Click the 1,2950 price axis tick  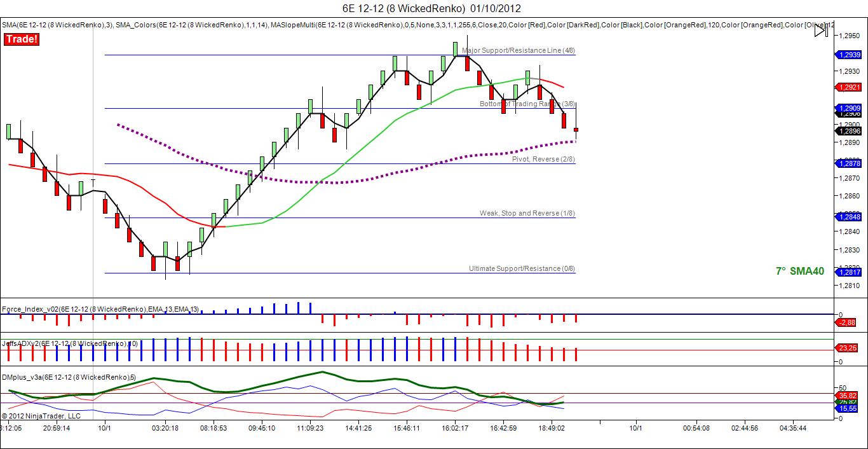tap(850, 36)
